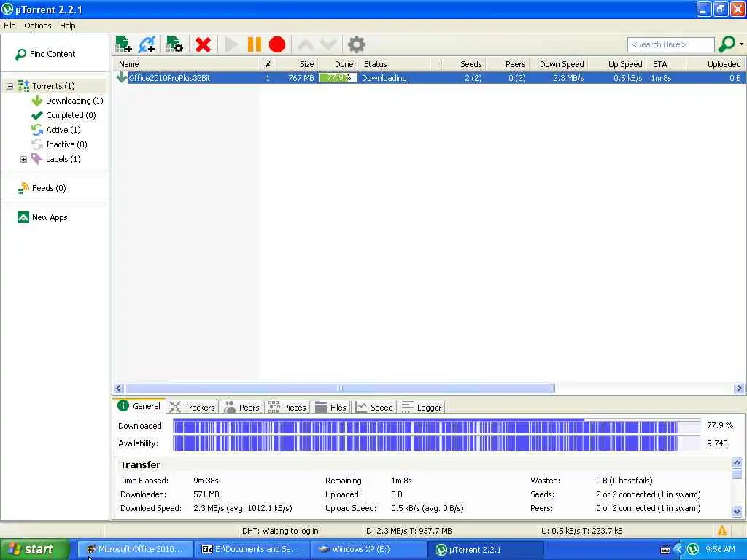This screenshot has height=560, width=747.
Task: Open search provider dropdown arrow
Action: [x=741, y=44]
